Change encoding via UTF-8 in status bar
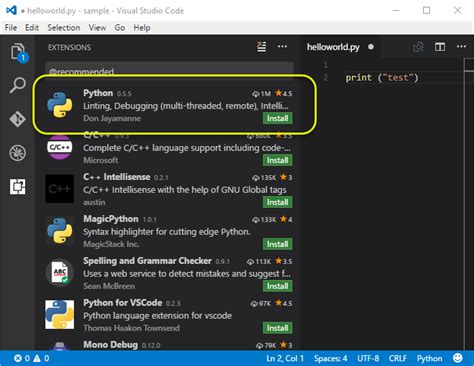 pos(368,358)
